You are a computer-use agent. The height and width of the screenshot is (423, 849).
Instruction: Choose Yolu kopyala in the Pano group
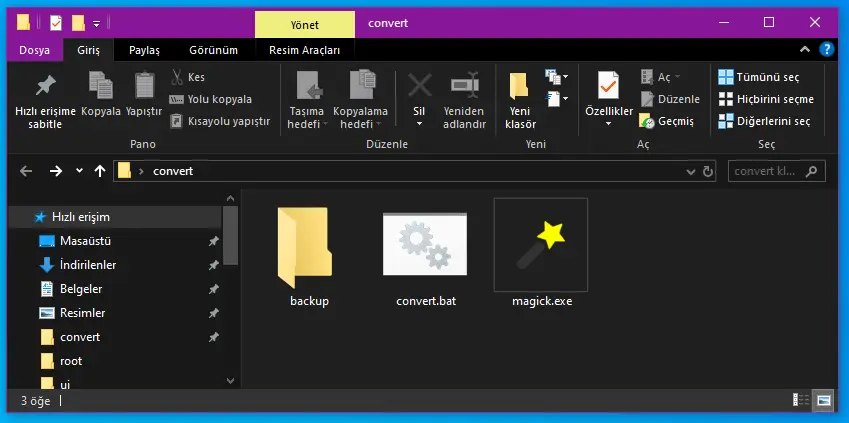[x=210, y=100]
